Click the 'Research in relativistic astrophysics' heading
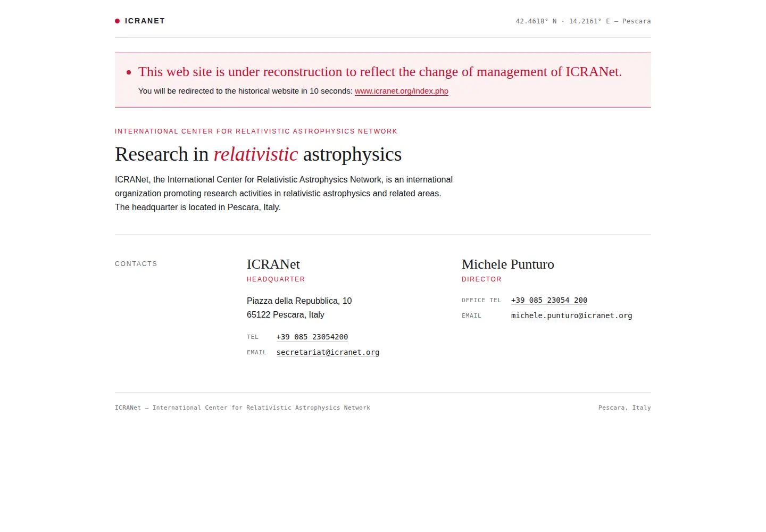Image resolution: width=766 pixels, height=532 pixels. (x=258, y=154)
